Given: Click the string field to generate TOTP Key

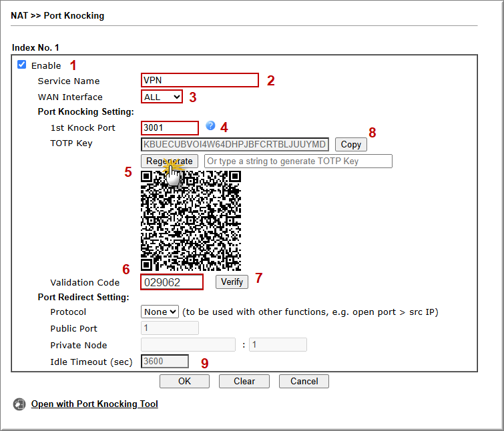Looking at the screenshot, I should click(x=298, y=161).
